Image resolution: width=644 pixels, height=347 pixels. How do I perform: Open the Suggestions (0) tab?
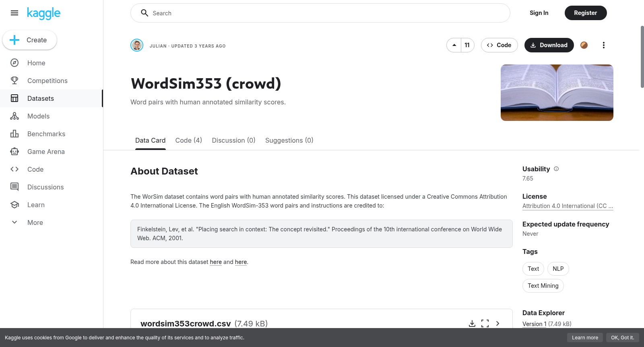(x=289, y=140)
